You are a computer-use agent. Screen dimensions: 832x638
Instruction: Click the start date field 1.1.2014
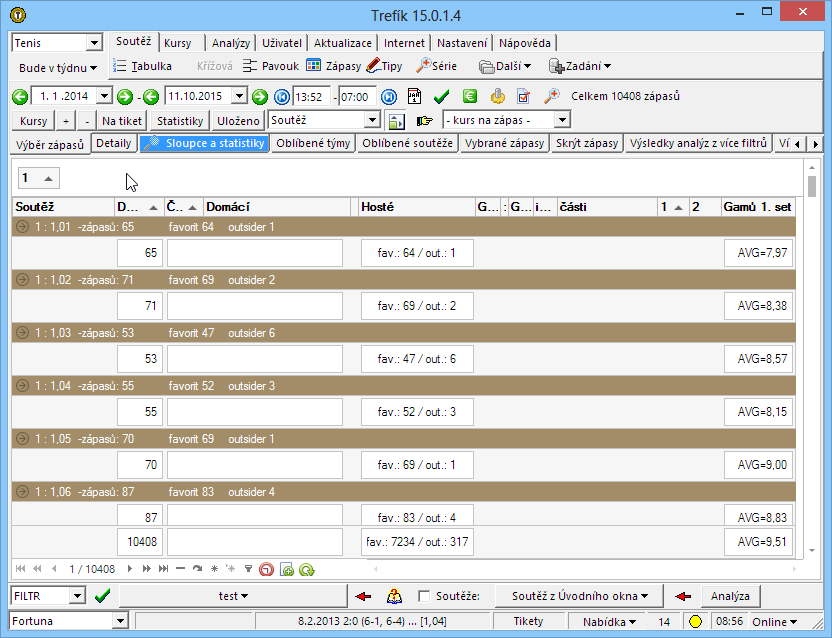(x=61, y=96)
